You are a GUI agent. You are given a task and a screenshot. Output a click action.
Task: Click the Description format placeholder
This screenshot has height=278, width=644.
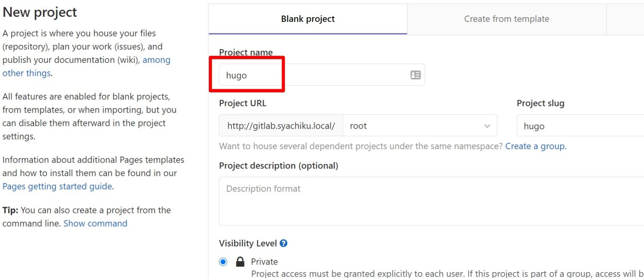point(263,189)
